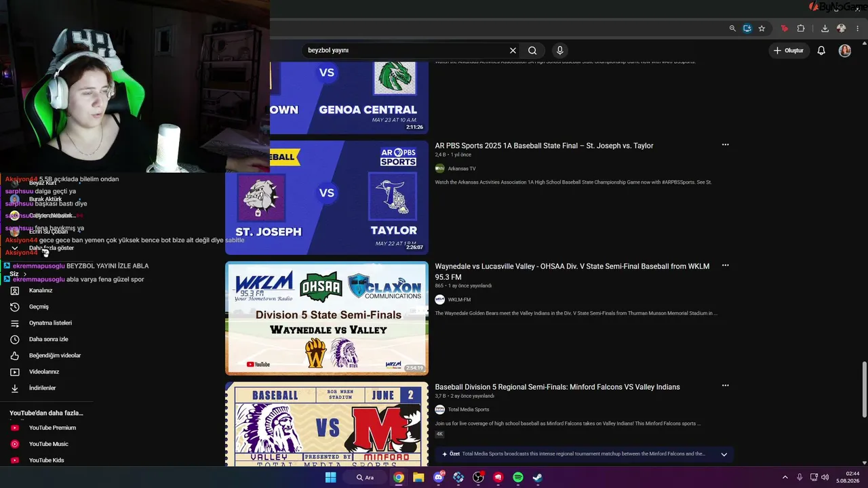Click the Oluştur create button
The height and width of the screenshot is (488, 868).
tap(789, 50)
